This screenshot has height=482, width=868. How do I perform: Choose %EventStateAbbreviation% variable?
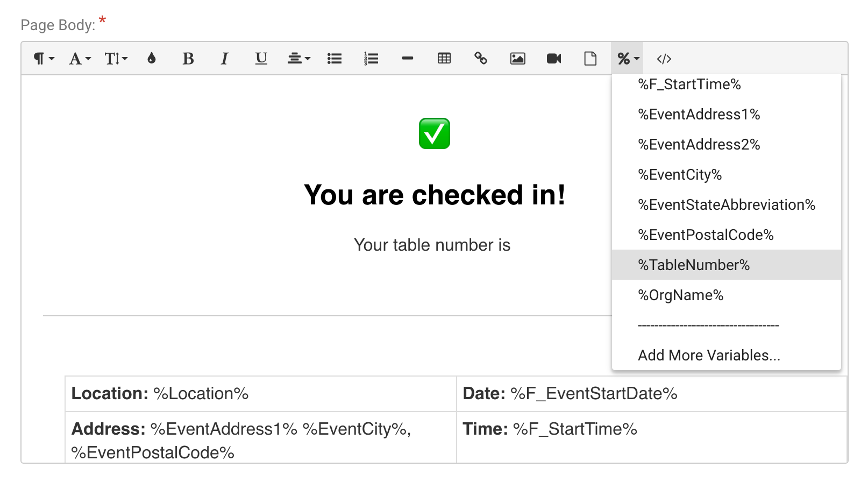tap(727, 204)
